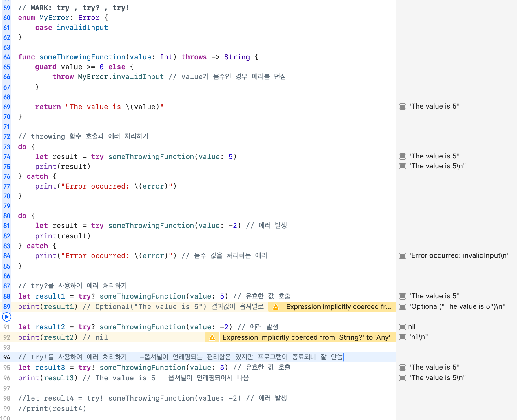Click commented '//let result4 = try!' line
Screen dimensions: 517x420
[x=152, y=398]
